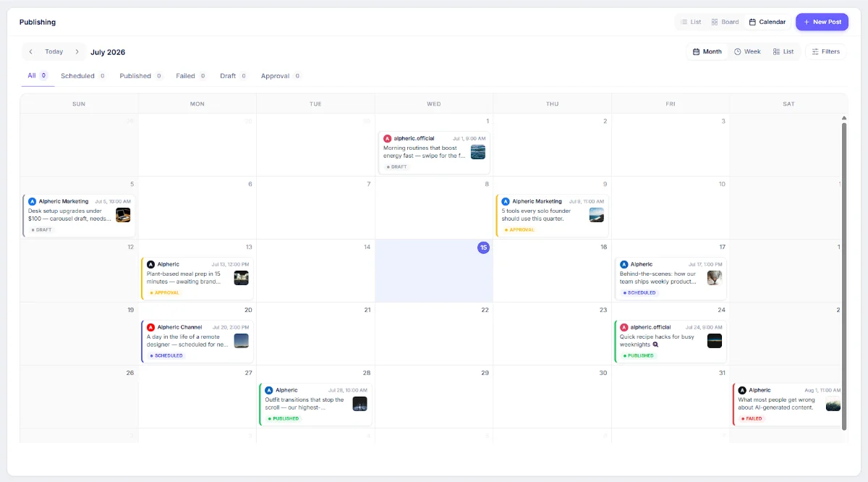This screenshot has width=868, height=482.
Task: Jump to Today in the calendar
Action: click(54, 51)
